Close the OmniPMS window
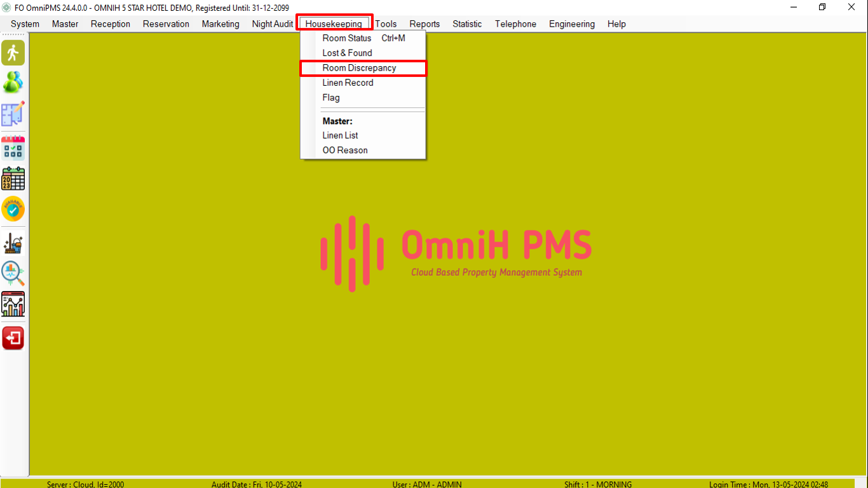 click(x=851, y=8)
